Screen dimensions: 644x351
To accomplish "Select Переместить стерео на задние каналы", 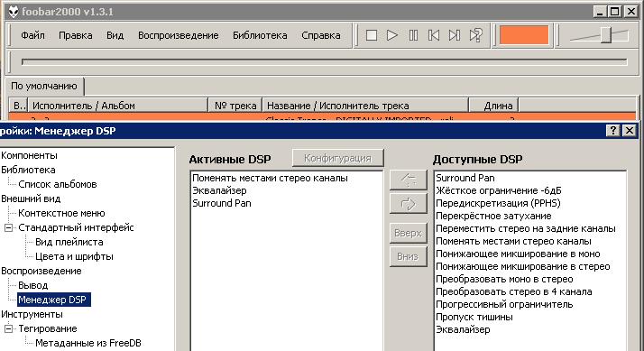I will pyautogui.click(x=525, y=228).
